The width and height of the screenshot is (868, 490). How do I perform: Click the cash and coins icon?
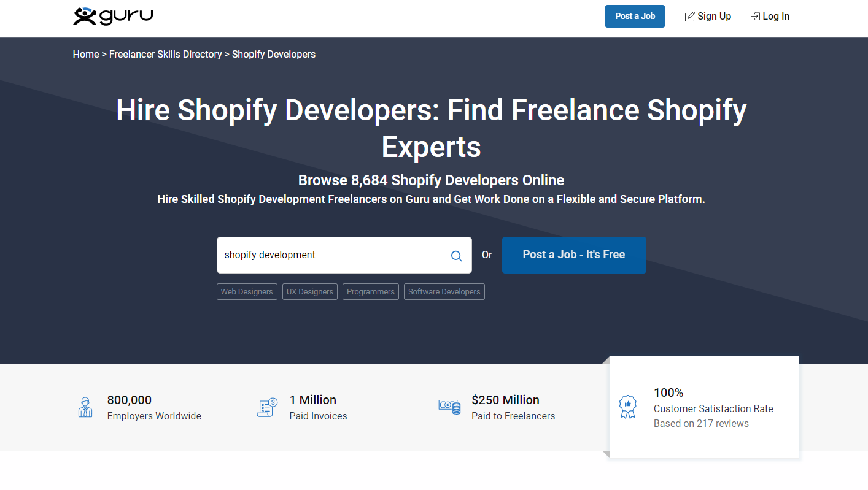click(x=449, y=407)
